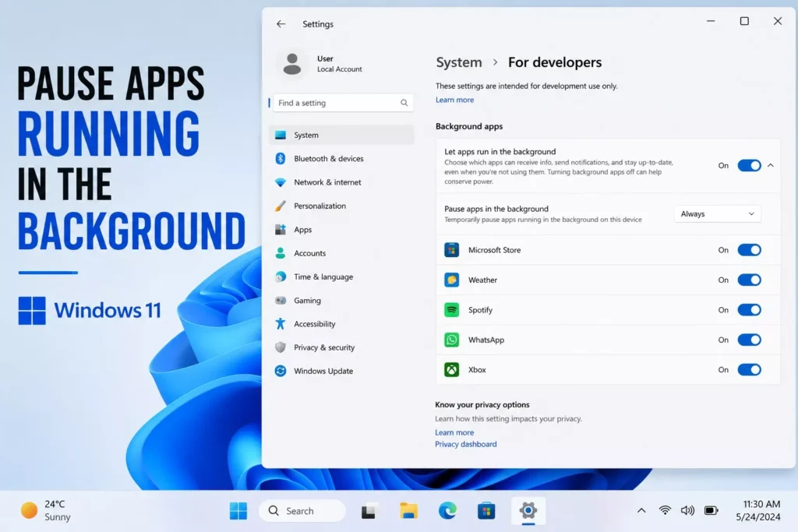798x532 pixels.
Task: Launch File Explorer from taskbar
Action: click(x=408, y=511)
